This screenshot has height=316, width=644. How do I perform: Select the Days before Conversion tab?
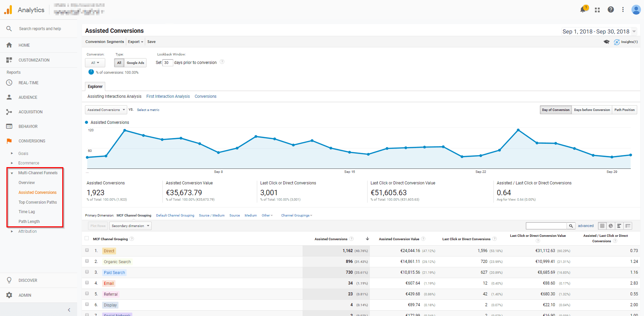592,110
